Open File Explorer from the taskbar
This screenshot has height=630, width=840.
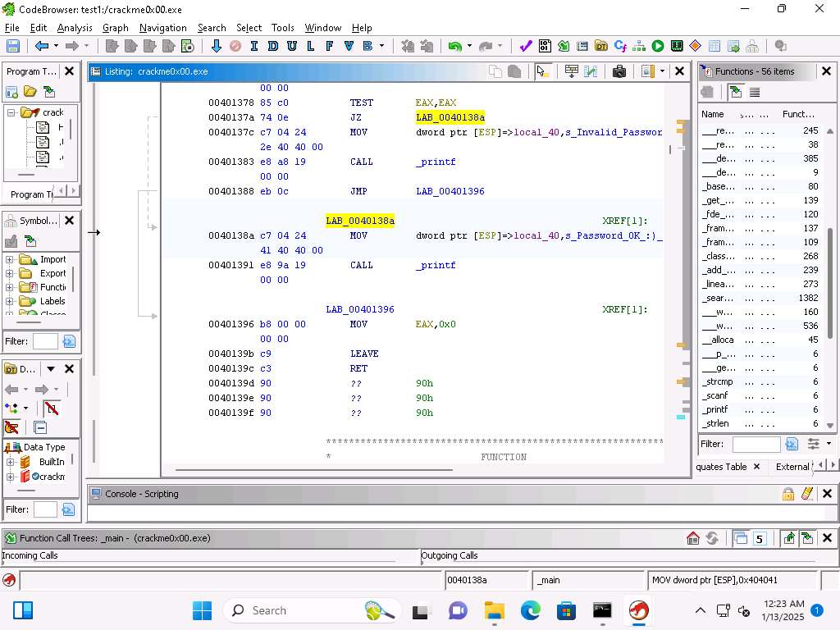[494, 610]
